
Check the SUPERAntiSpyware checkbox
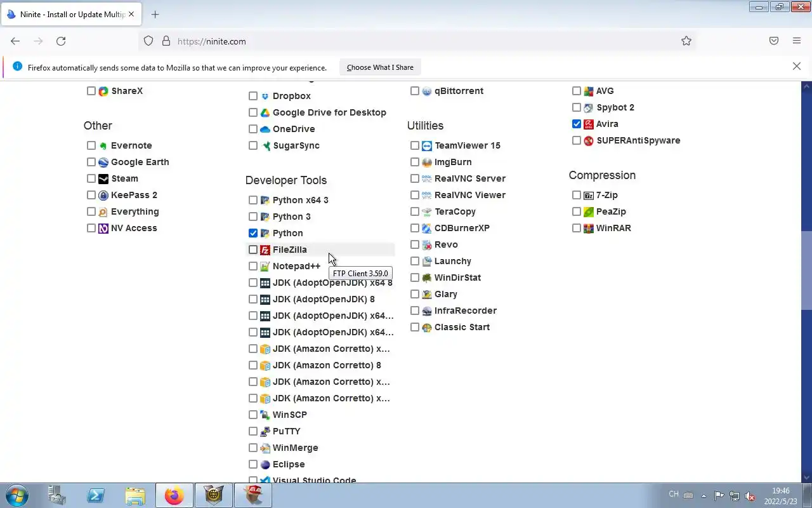(x=577, y=140)
